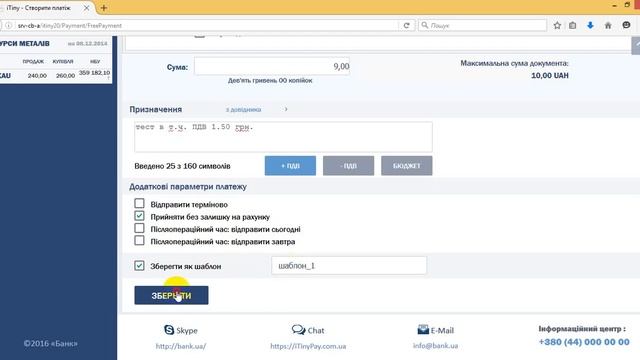Open the https://iTinyPay.com.ua link
The width and height of the screenshot is (640, 360).
tap(308, 346)
